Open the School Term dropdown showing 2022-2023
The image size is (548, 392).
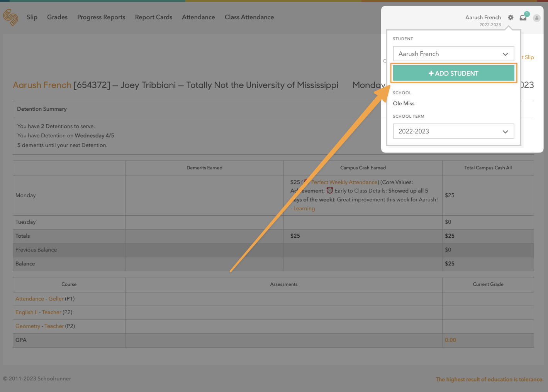pyautogui.click(x=453, y=131)
